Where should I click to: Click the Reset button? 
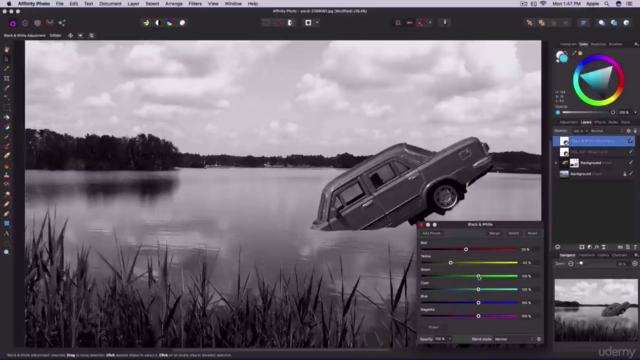tap(532, 233)
